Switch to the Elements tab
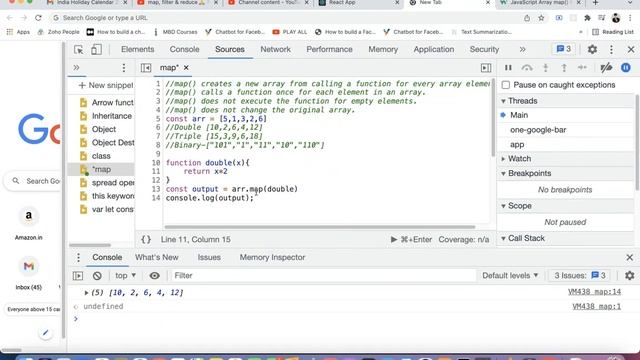The image size is (640, 360). coord(138,49)
